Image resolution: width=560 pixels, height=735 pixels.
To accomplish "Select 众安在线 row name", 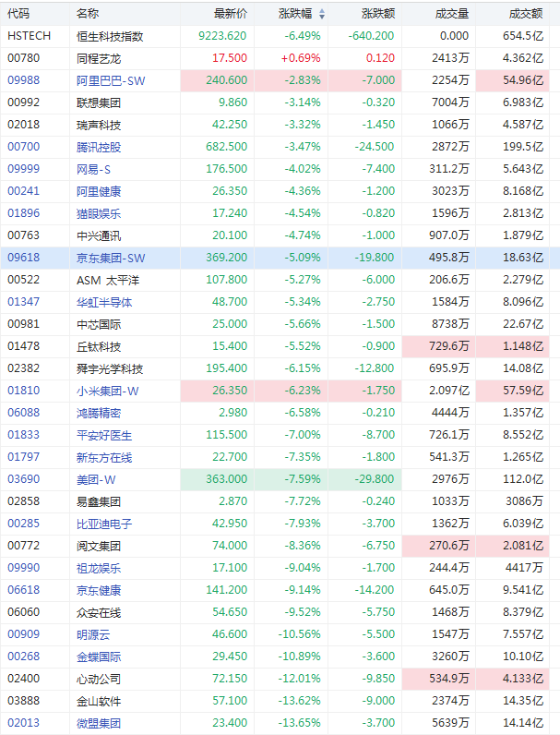I will (x=99, y=613).
